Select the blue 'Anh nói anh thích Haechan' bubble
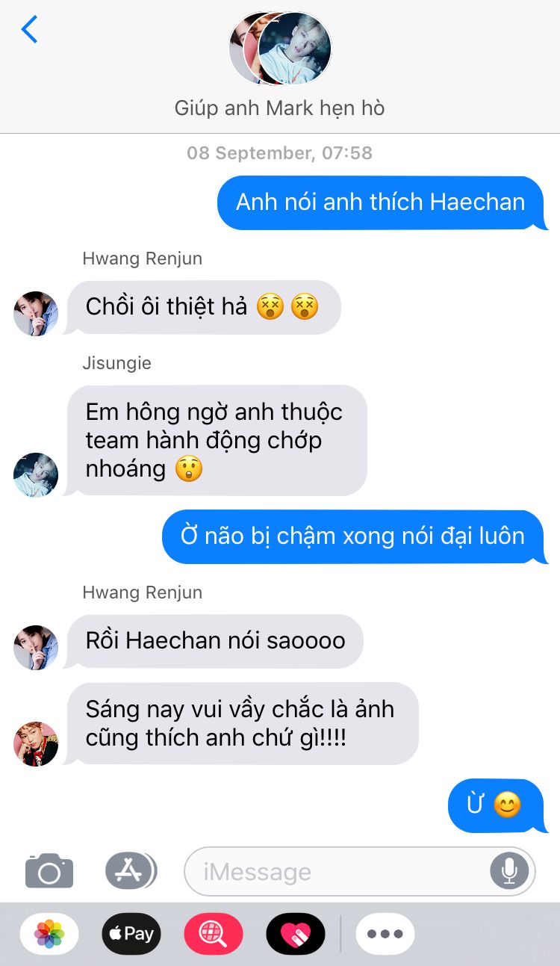This screenshot has width=560, height=966. (382, 202)
